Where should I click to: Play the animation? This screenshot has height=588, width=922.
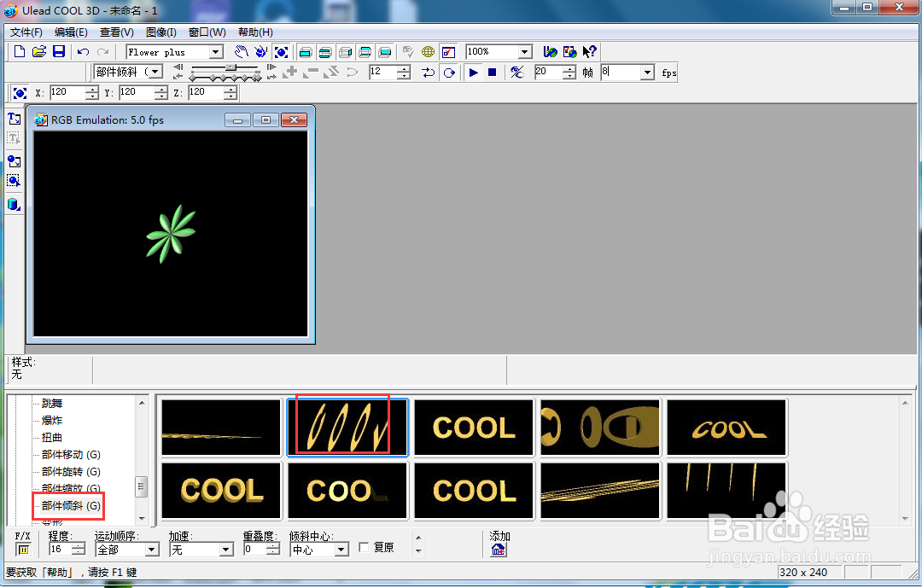click(473, 73)
